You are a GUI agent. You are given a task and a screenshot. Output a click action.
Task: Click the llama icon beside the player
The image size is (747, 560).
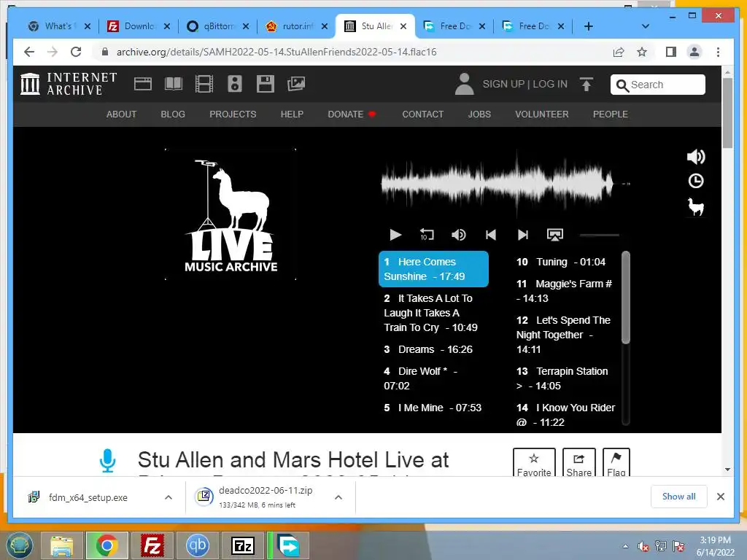(x=696, y=206)
